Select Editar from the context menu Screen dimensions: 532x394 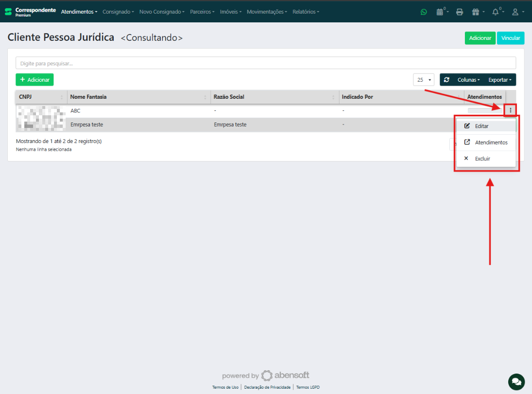(481, 126)
